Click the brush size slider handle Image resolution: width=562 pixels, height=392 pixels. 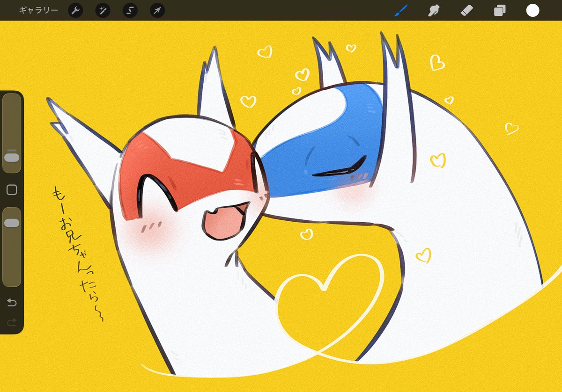coord(12,157)
